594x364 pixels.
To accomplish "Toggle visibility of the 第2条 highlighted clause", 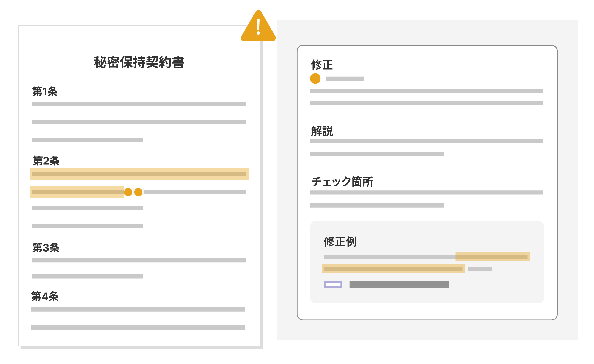I will (x=139, y=174).
